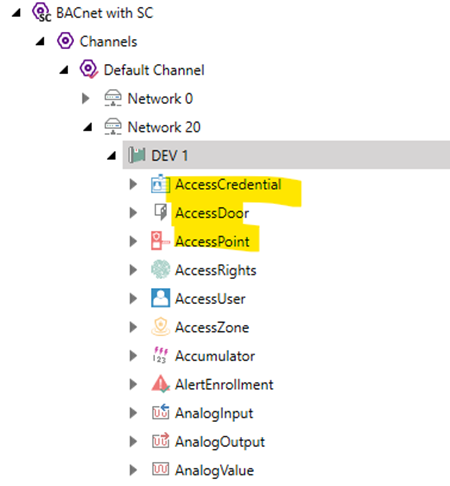This screenshot has height=486, width=450.
Task: Expand the AccessCredential object group
Action: 133,184
